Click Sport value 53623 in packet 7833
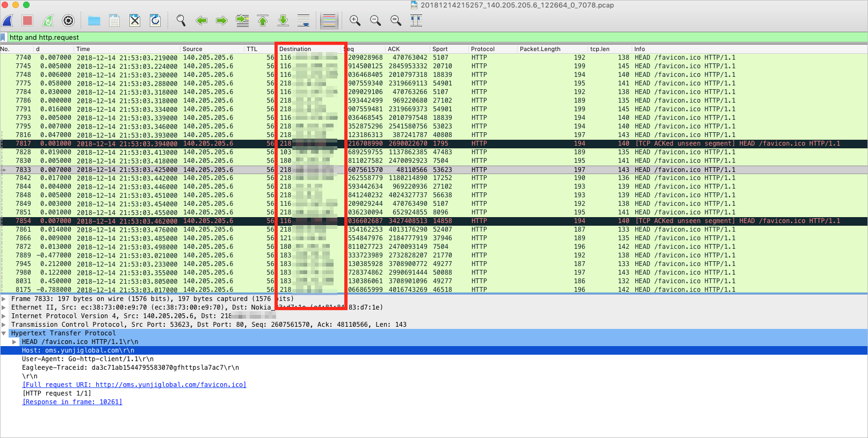This screenshot has height=438, width=868. point(443,170)
